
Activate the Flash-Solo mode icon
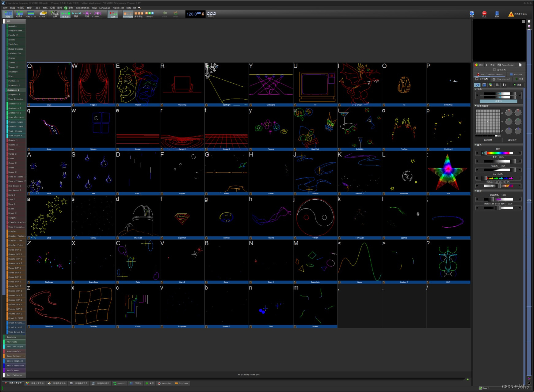[x=97, y=14]
